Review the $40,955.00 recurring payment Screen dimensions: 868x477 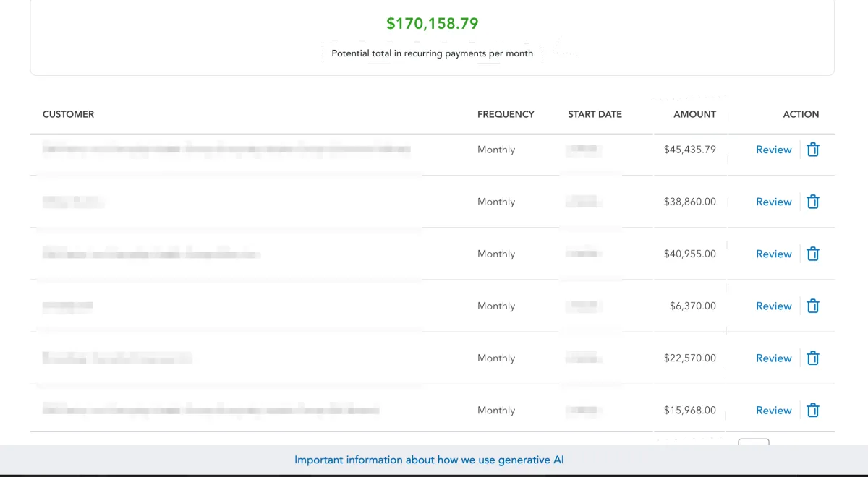pyautogui.click(x=773, y=254)
